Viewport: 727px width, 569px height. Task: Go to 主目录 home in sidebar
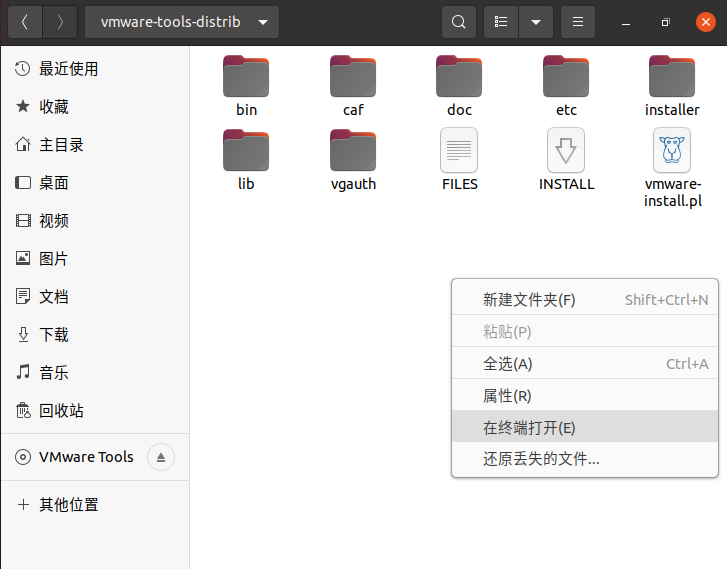[95, 145]
